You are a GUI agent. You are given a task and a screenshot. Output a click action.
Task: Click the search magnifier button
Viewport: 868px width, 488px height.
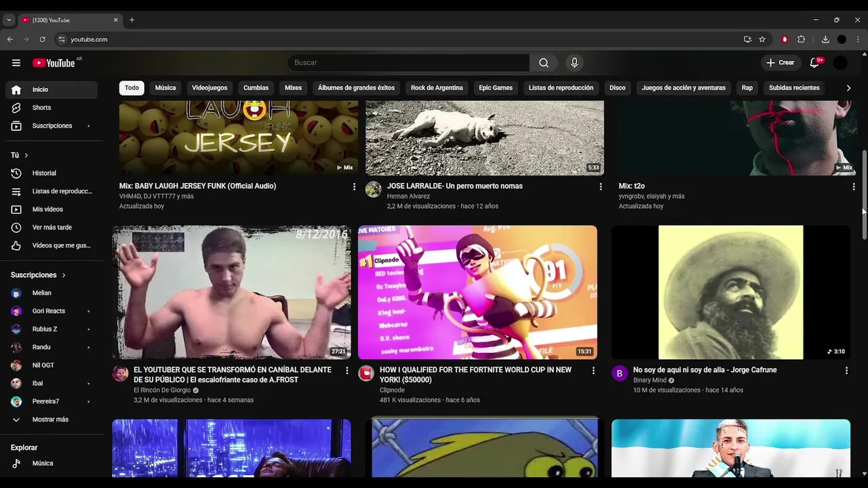[544, 63]
